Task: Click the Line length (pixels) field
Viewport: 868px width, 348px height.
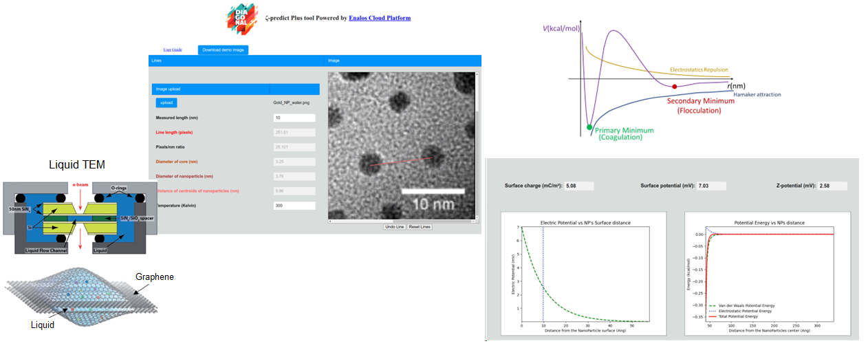Action: tap(294, 133)
